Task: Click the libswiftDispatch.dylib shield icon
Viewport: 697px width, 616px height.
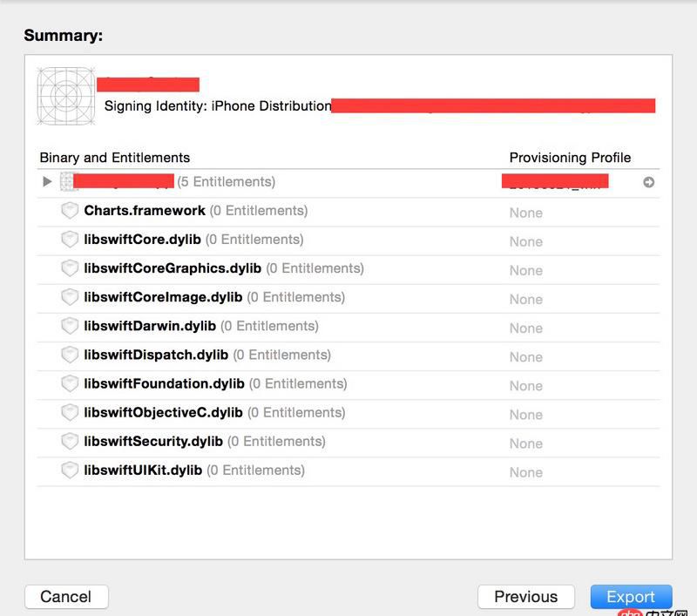Action: point(70,355)
